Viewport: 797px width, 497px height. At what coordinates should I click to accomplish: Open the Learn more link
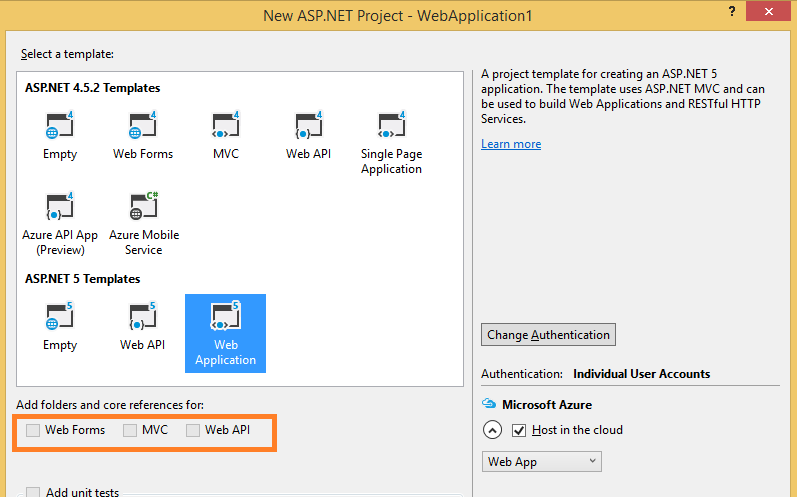[x=511, y=144]
